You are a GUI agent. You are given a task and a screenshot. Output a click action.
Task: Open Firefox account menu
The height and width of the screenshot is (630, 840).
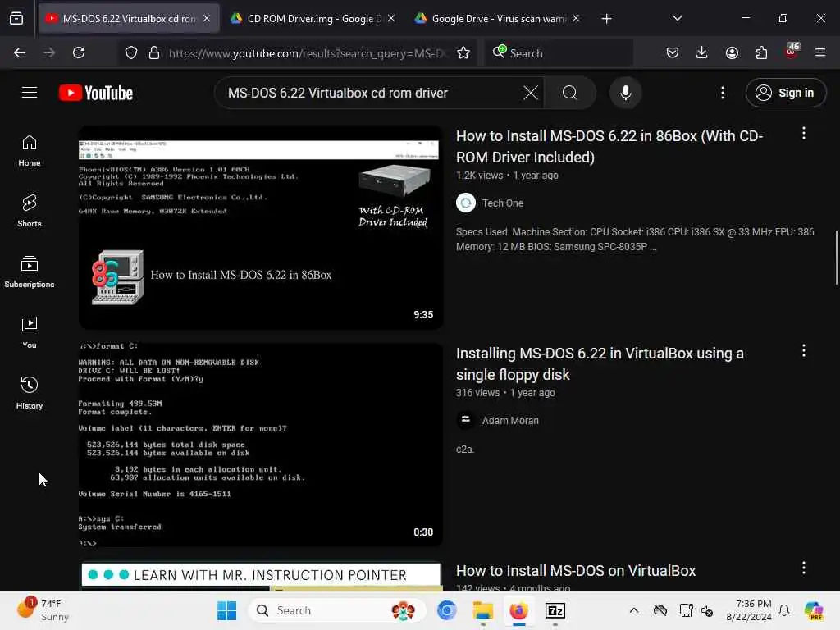pyautogui.click(x=732, y=52)
